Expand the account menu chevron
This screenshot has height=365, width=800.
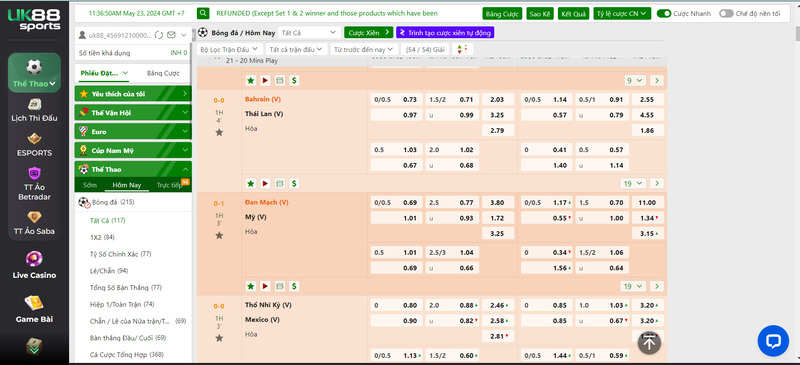184,35
